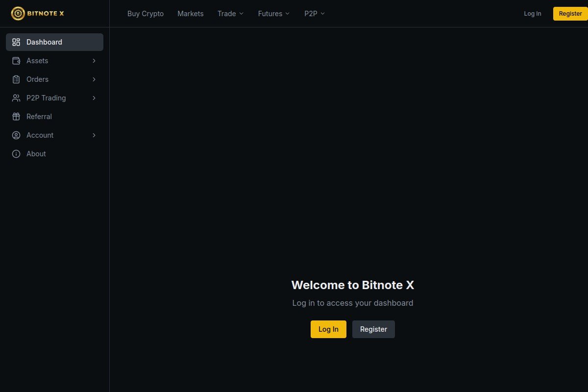This screenshot has height=392, width=588.
Task: Click the top-right yellow Register button
Action: (x=570, y=14)
